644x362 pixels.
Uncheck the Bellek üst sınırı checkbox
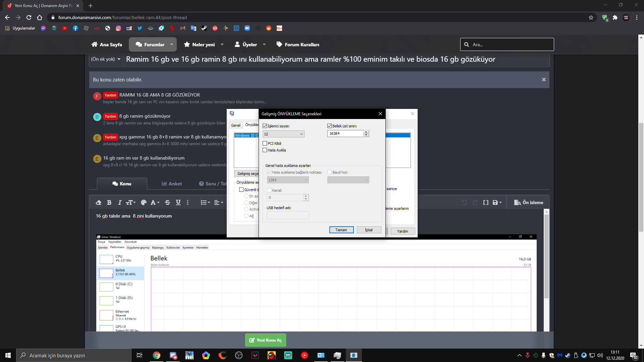pos(329,126)
